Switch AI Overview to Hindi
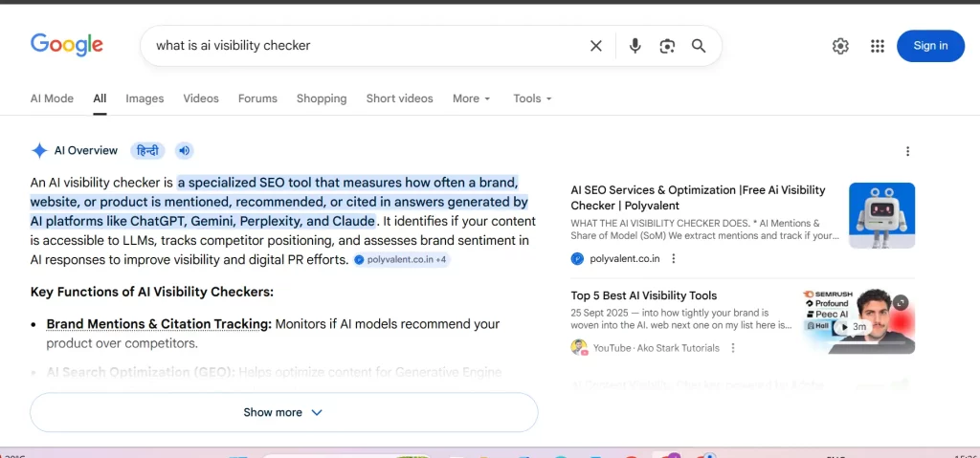Screen dimensions: 980x458 coord(147,150)
